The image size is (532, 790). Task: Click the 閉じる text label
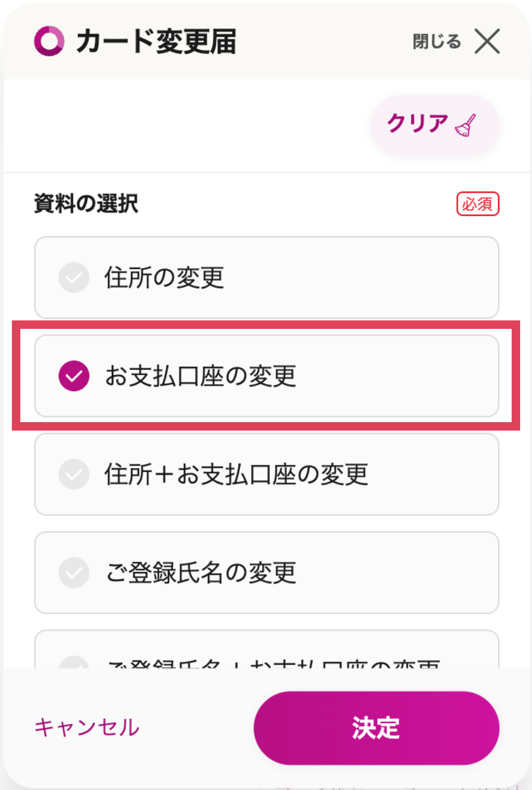pos(437,42)
